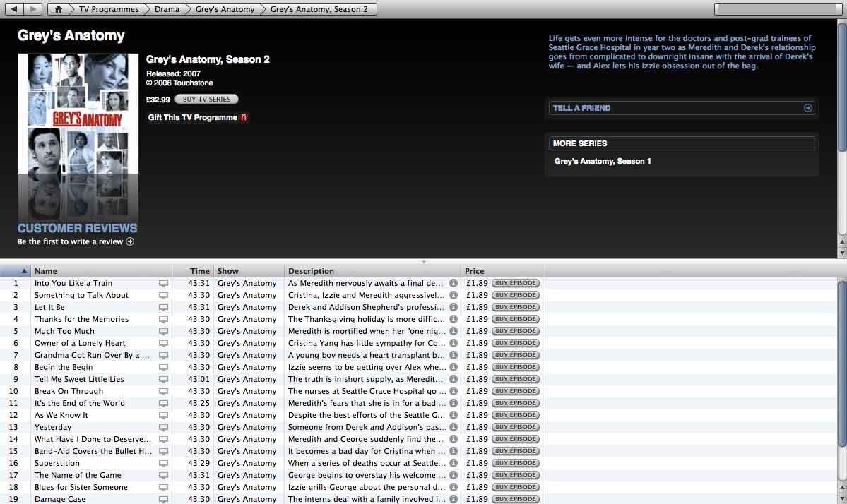Viewport: 847px width, 504px height.
Task: Show info for The Name of the Game
Action: [x=454, y=475]
